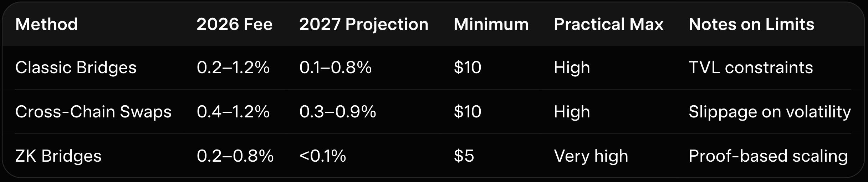Screen dimensions: 868x182
Task: Click the Cross-Chain Swaps row label
Action: click(x=93, y=112)
